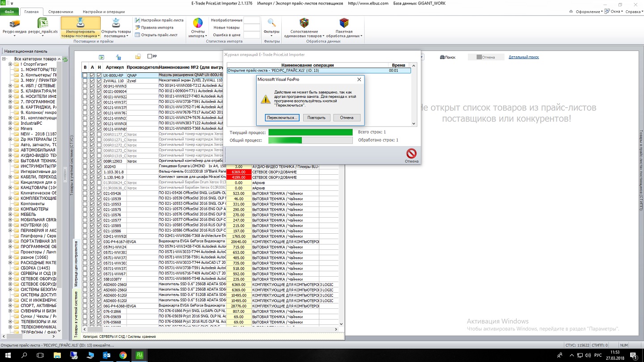
Task: Click the Импортировать товары поставщика icon
Action: pos(80,23)
